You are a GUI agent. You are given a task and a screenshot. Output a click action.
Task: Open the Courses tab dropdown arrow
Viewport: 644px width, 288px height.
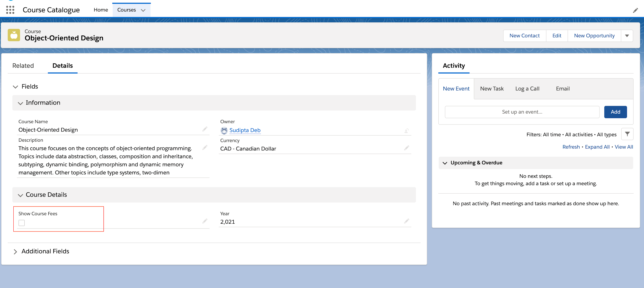[x=143, y=10]
